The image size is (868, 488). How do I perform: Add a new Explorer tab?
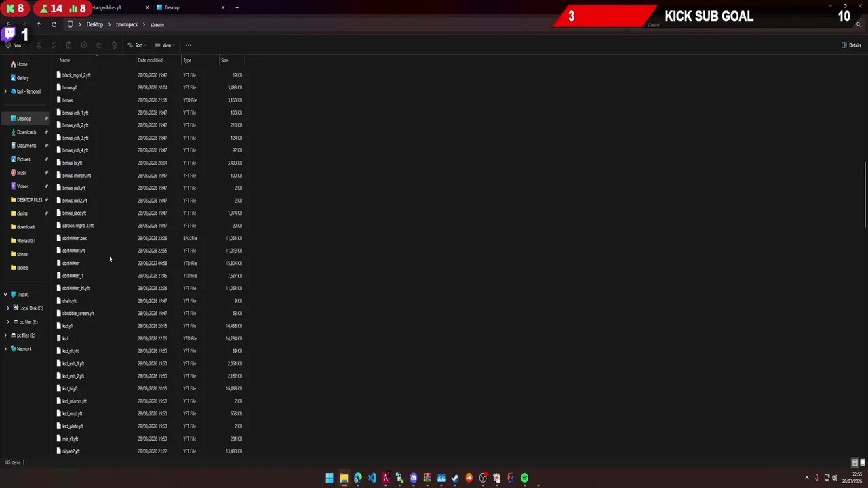[237, 7]
